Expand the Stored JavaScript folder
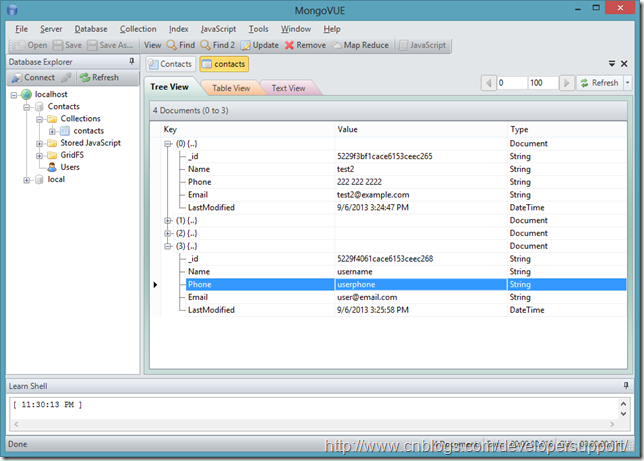 pos(39,143)
